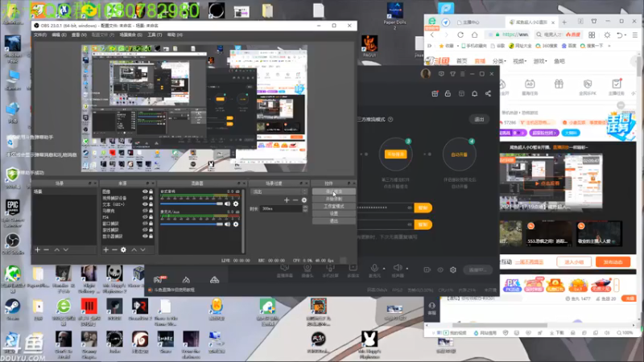Image resolution: width=644 pixels, height=362 pixels.
Task: Select 首页 in Douyu site navigation
Action: [x=462, y=61]
